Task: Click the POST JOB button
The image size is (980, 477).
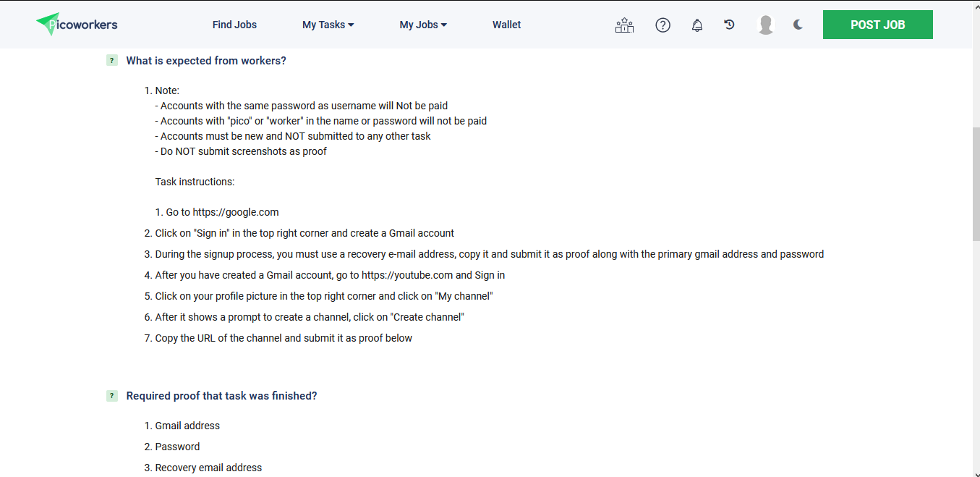Action: coord(877,25)
